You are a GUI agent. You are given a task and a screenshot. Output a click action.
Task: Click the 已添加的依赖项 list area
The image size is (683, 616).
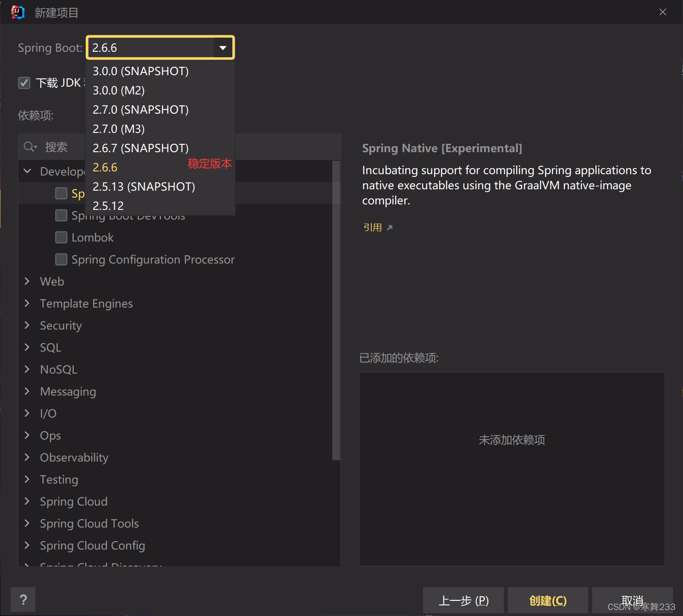512,469
